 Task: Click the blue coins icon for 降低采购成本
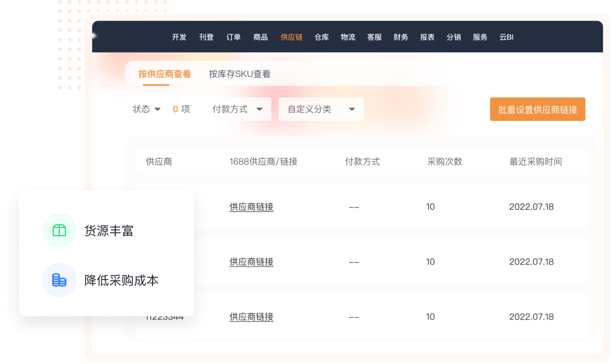click(x=59, y=280)
